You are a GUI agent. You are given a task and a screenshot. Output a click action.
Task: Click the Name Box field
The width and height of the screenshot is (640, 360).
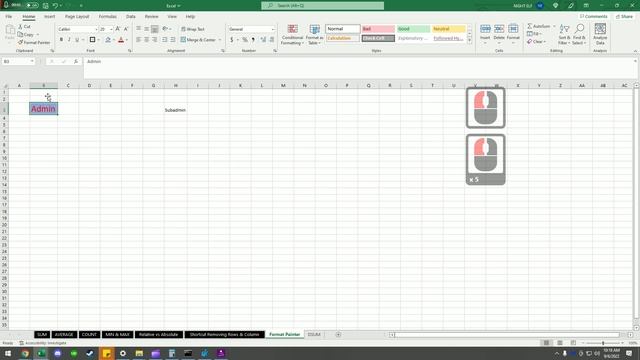pyautogui.click(x=18, y=61)
